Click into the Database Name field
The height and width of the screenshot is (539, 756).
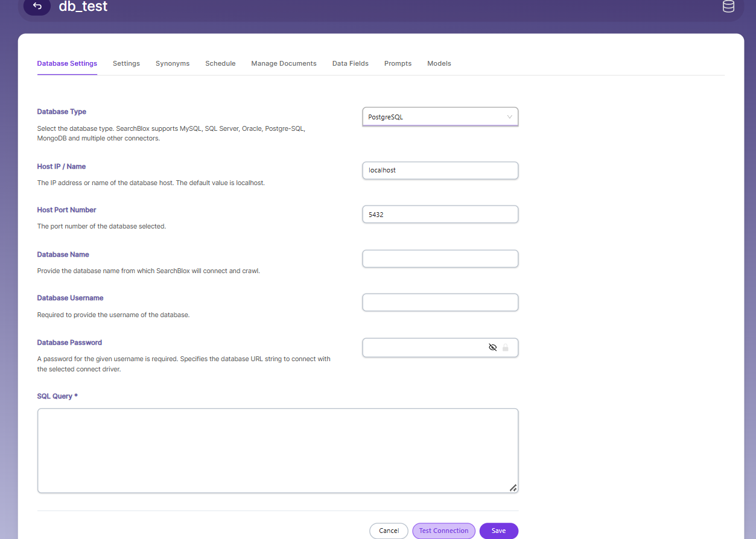[x=440, y=259]
